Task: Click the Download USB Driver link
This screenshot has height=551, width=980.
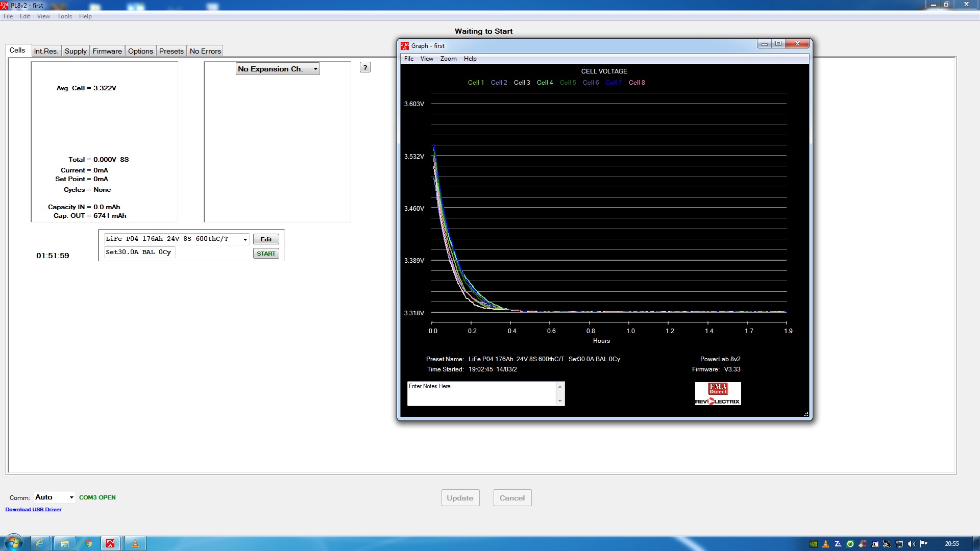Action: pyautogui.click(x=33, y=510)
